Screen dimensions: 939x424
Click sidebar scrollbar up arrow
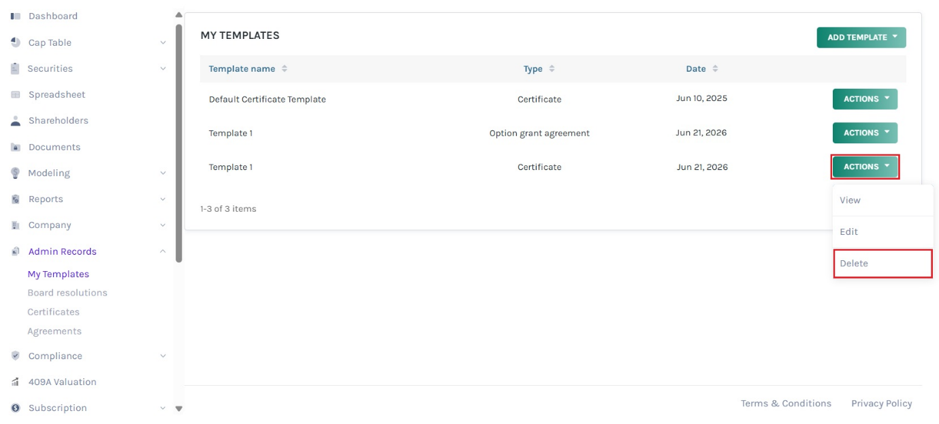point(178,15)
